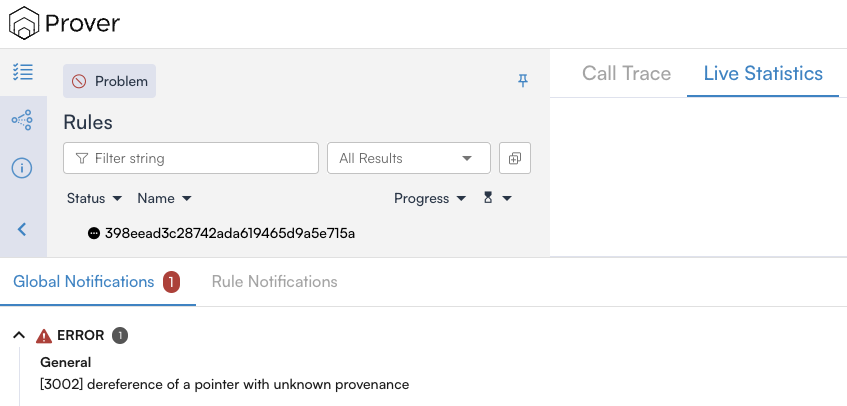Toggle the Problem filter chip
The image size is (847, 406).
point(109,81)
